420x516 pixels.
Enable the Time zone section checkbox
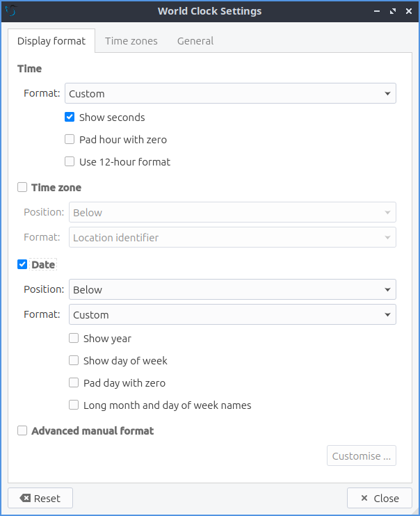(x=22, y=188)
